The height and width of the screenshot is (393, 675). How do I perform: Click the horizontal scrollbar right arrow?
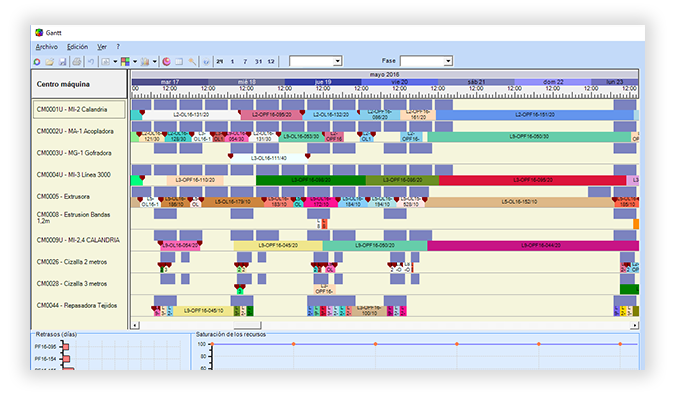click(x=634, y=325)
